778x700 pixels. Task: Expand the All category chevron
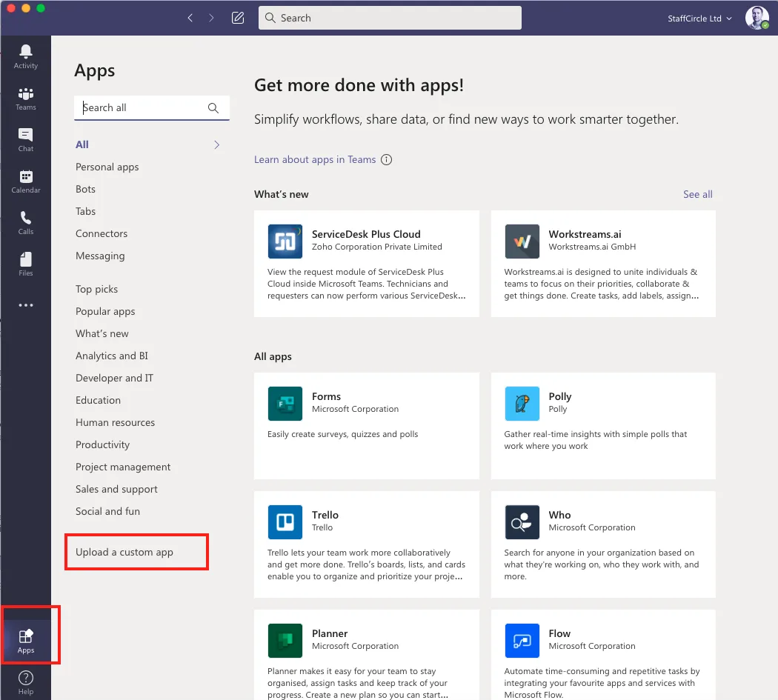[x=216, y=145]
